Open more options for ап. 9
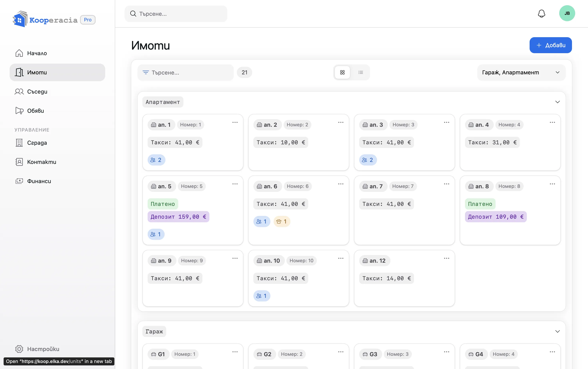The image size is (588, 369). 235,258
